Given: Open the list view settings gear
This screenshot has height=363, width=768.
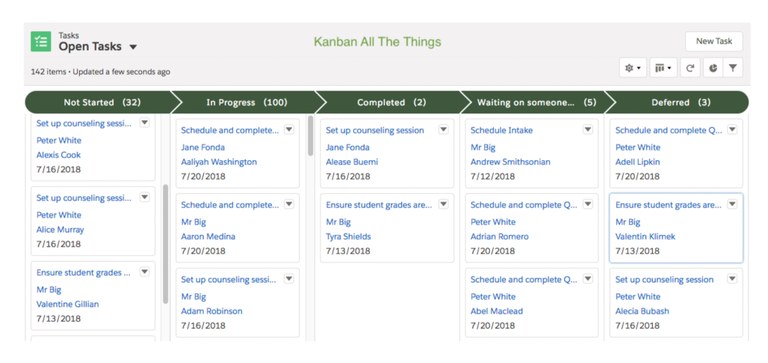Looking at the screenshot, I should [x=633, y=68].
